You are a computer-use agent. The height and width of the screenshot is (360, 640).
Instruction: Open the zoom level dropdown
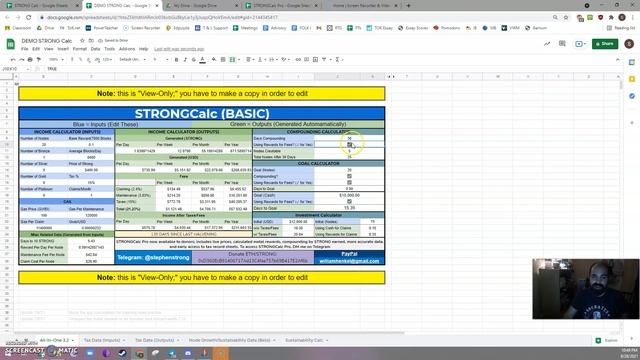[56, 60]
